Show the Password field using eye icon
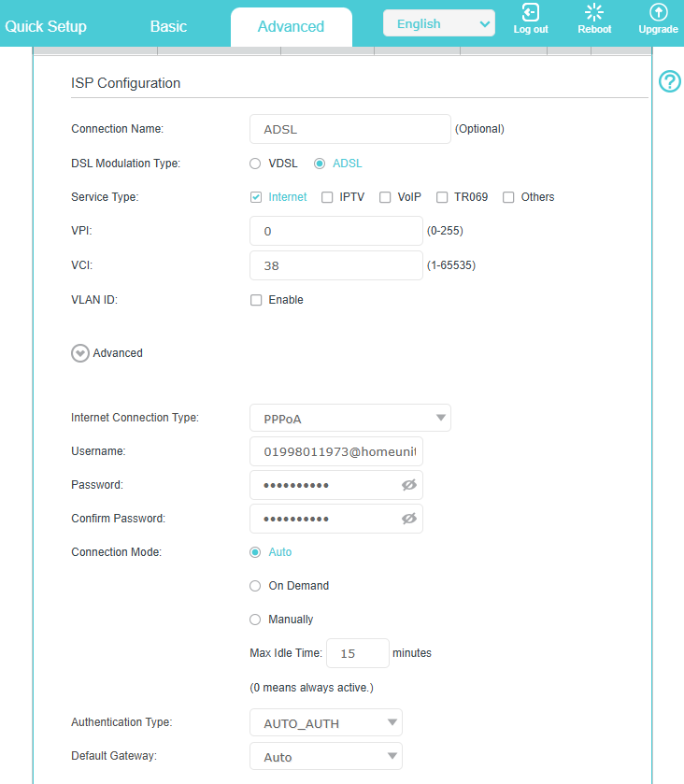 408,486
